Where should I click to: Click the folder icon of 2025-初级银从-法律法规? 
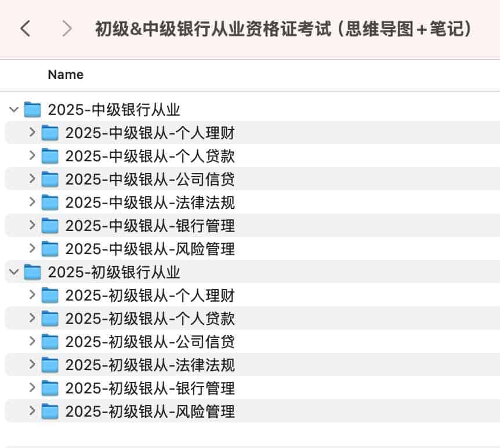[50, 364]
